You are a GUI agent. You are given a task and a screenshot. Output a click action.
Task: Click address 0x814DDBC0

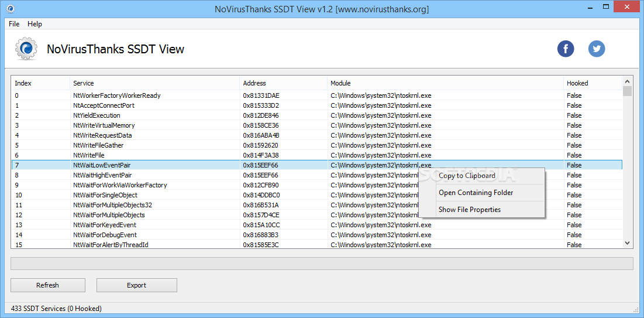[x=261, y=195]
